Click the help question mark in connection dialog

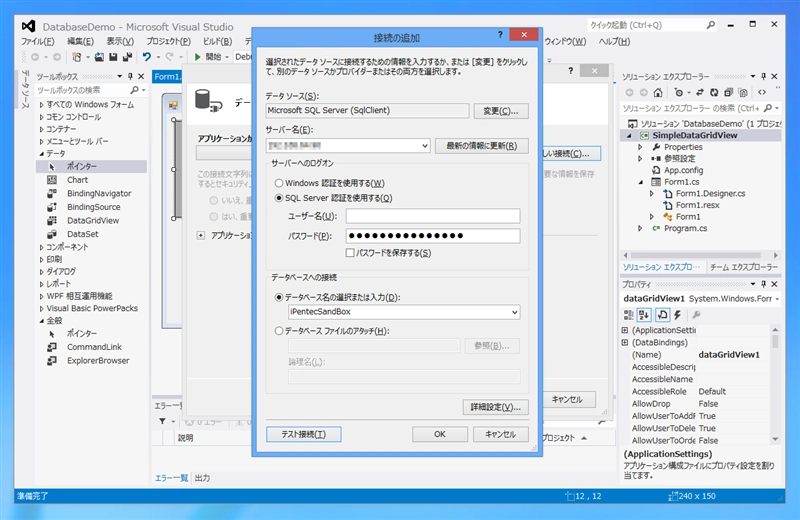[500, 35]
